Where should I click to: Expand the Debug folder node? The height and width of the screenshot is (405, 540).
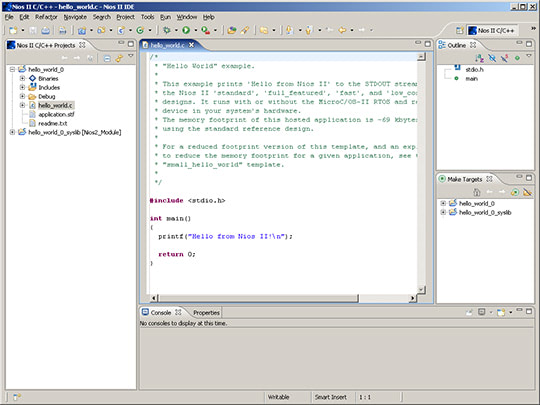(22, 96)
